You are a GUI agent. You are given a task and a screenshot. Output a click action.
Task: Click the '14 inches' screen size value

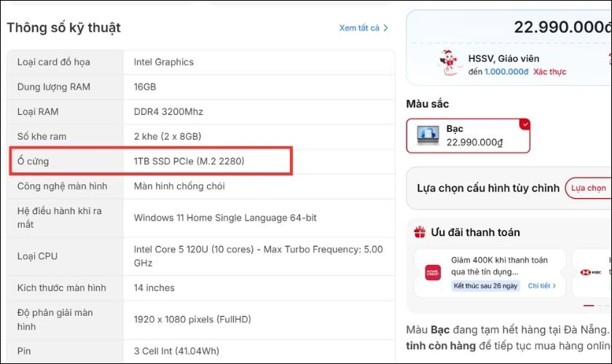(x=154, y=288)
